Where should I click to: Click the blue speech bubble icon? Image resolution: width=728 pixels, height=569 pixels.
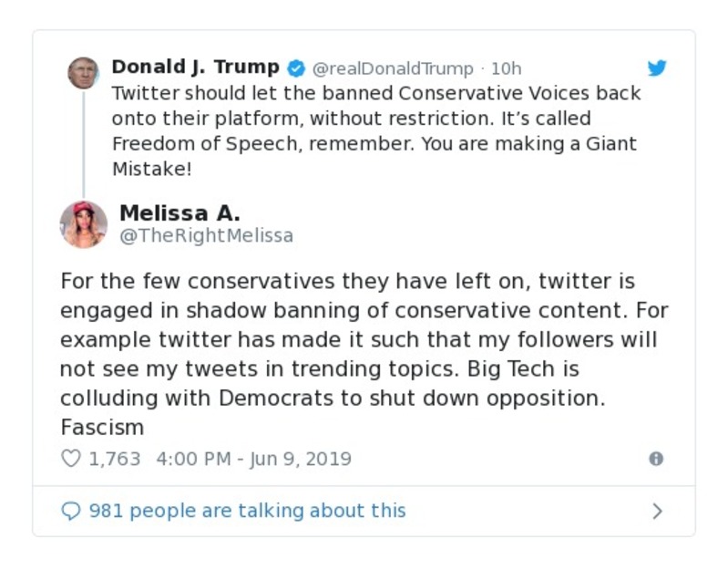70,511
